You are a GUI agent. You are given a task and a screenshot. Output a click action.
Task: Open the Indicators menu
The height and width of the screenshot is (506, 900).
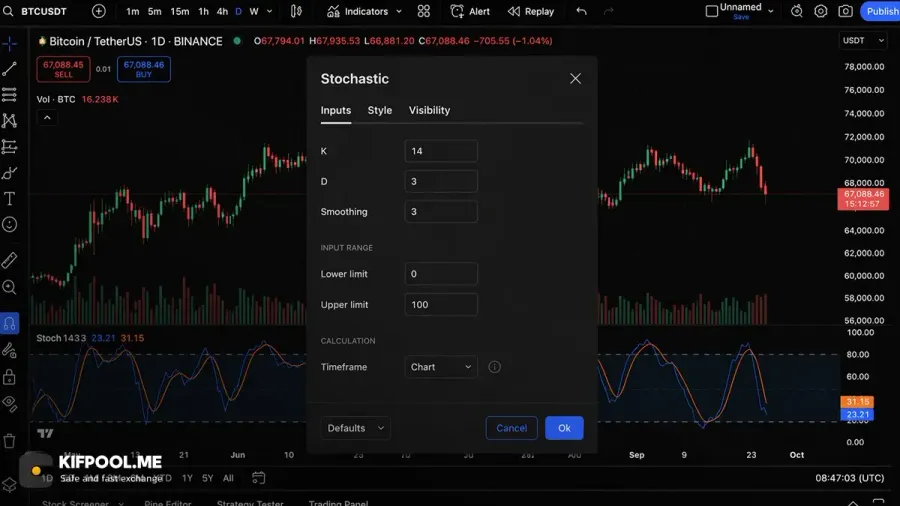[x=358, y=11]
